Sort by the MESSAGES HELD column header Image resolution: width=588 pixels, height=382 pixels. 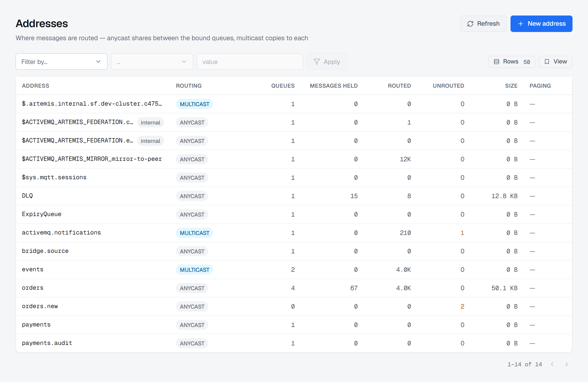click(333, 86)
